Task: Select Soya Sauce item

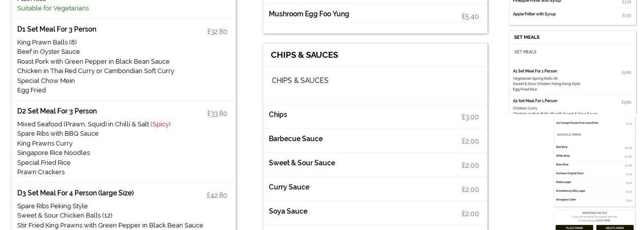Action: (288, 212)
